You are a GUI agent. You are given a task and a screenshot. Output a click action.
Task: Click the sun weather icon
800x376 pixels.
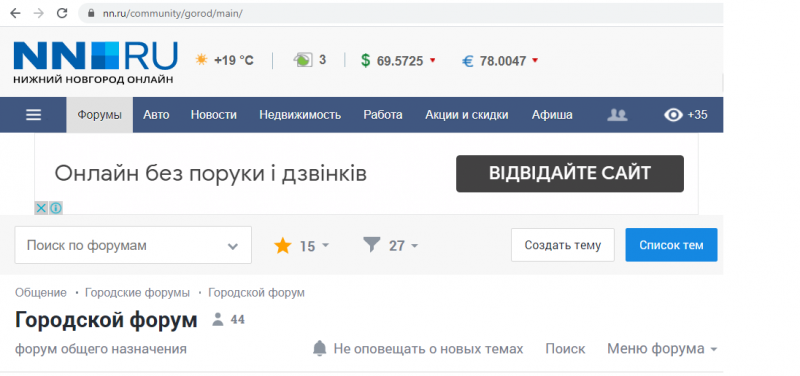(201, 60)
